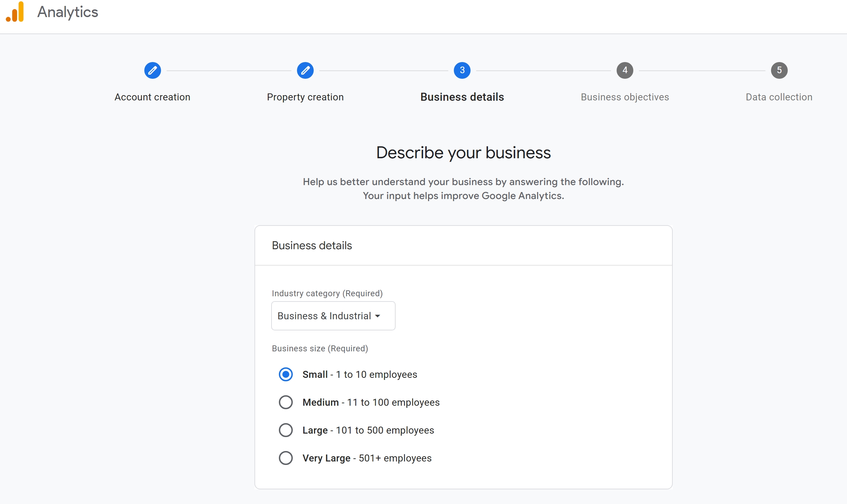Pick Very Large 501+ employees radio

(285, 458)
